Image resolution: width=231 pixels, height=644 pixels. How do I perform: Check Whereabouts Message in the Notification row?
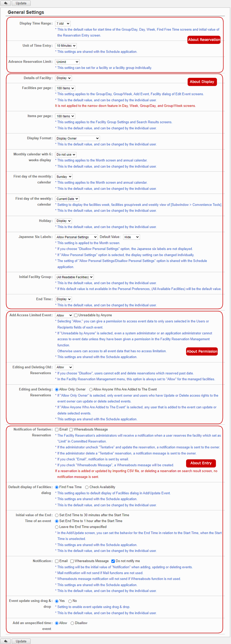(72, 561)
